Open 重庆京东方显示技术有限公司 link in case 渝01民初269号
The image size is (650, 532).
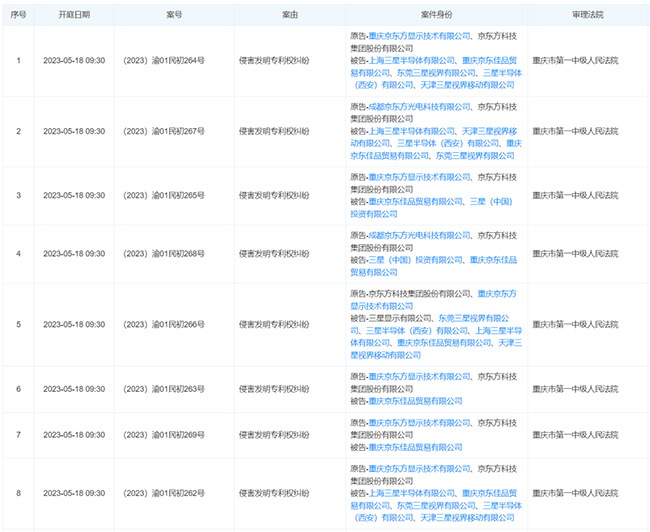click(420, 423)
